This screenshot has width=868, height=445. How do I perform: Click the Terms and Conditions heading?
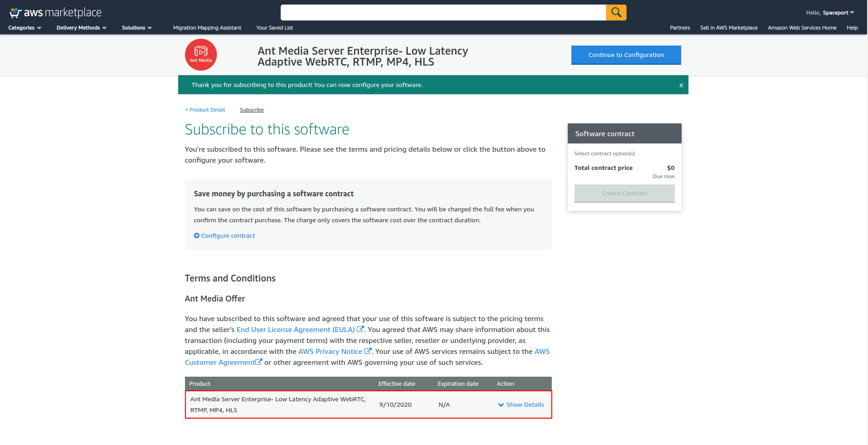coord(230,278)
